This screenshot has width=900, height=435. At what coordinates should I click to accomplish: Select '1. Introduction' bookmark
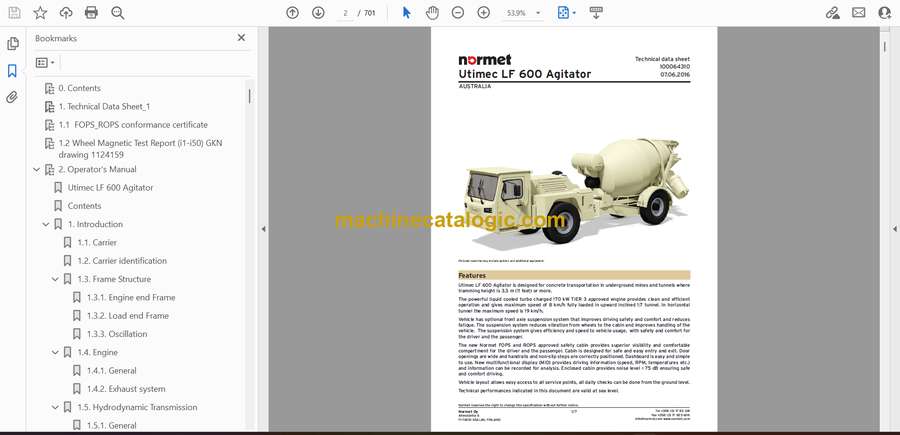point(95,224)
